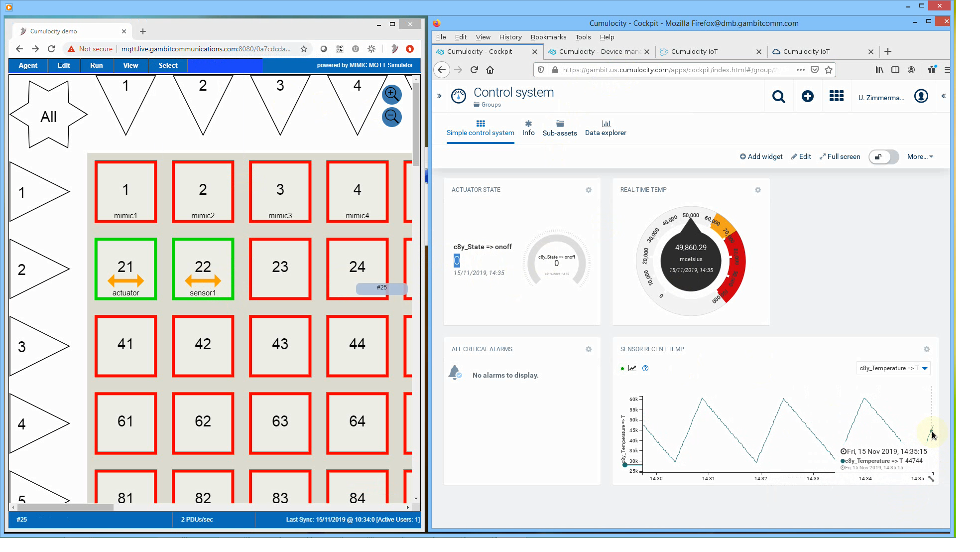Click the help question icon in Sensor widget

[645, 369]
